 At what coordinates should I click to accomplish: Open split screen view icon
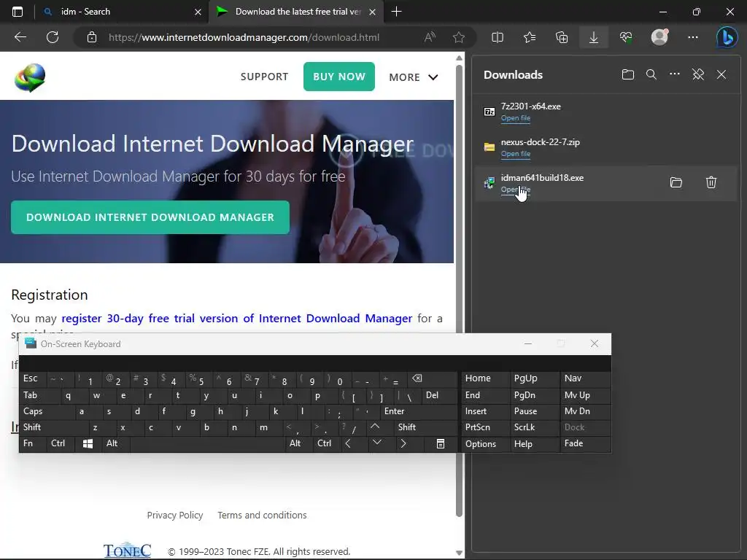pyautogui.click(x=498, y=37)
